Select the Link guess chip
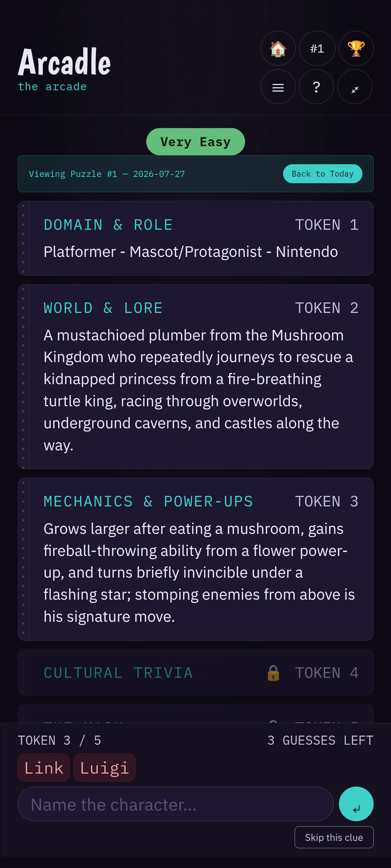Image resolution: width=391 pixels, height=868 pixels. point(44,768)
